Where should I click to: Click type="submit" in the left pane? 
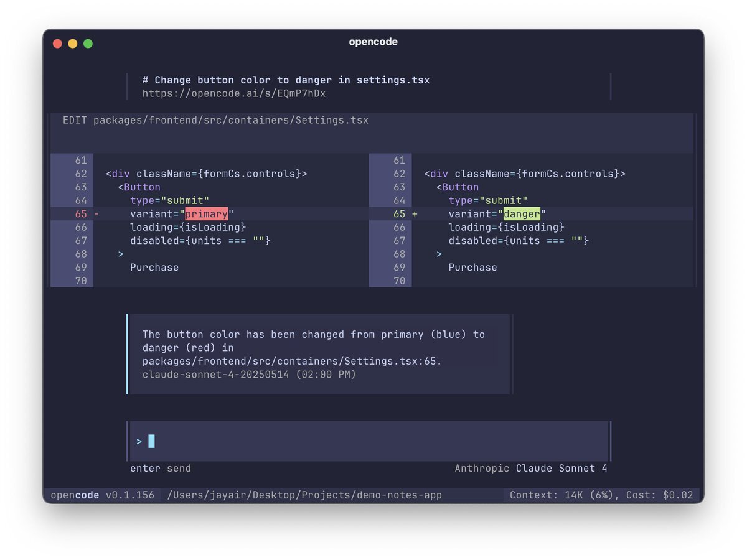point(170,200)
